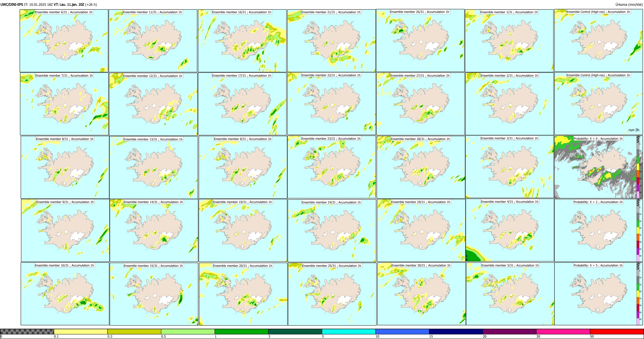The image size is (644, 339).
Task: Select the Probability X > 2 map panel
Action: [x=599, y=231]
